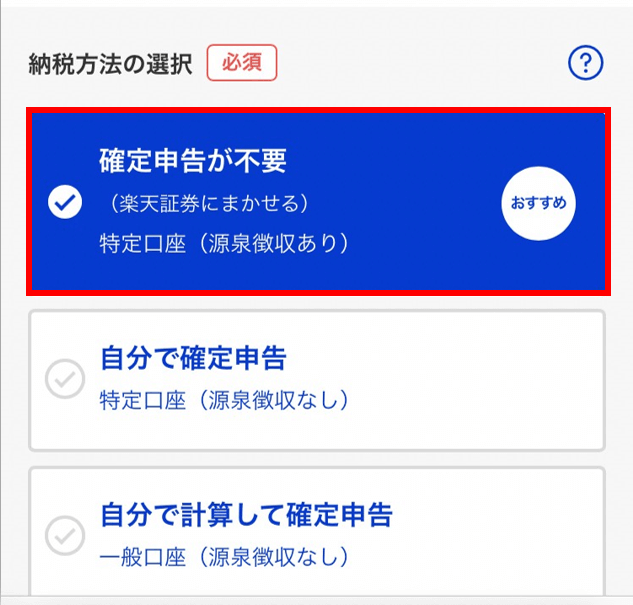Choose the 自分で計算して確定申告 title text
Viewport: 633px width, 605px height.
(246, 515)
